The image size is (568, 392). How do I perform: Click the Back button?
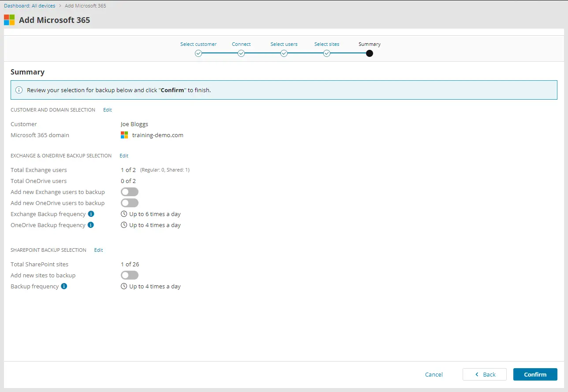pyautogui.click(x=485, y=374)
